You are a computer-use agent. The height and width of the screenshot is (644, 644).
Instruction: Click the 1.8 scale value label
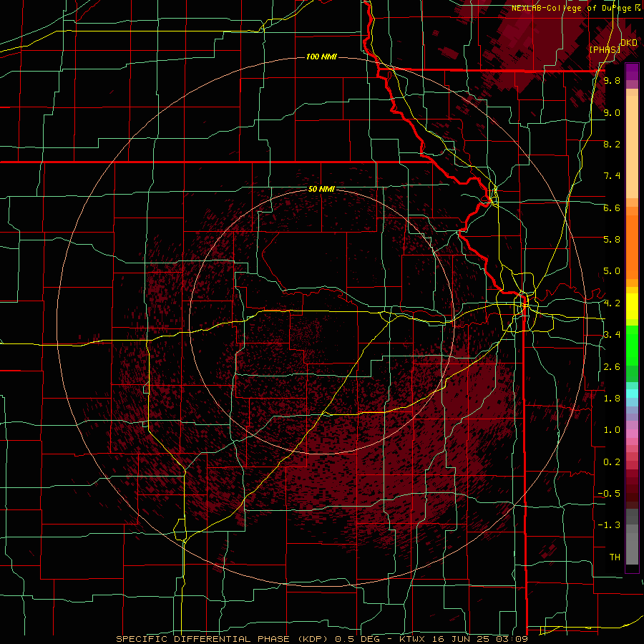pyautogui.click(x=612, y=399)
